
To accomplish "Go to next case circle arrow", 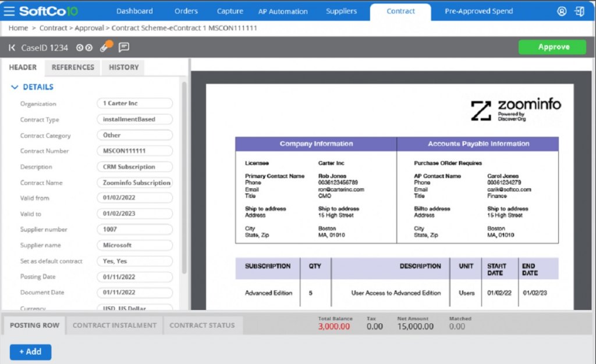I will click(89, 48).
